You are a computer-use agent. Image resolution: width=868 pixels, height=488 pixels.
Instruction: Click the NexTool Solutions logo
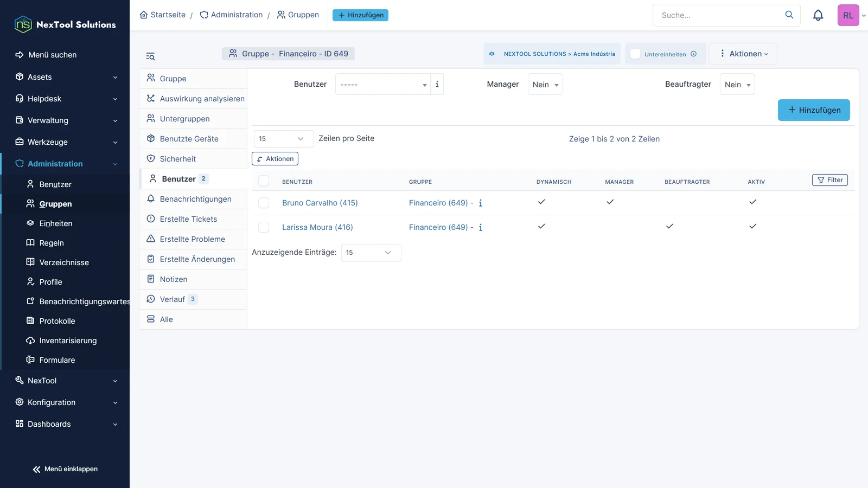[65, 24]
